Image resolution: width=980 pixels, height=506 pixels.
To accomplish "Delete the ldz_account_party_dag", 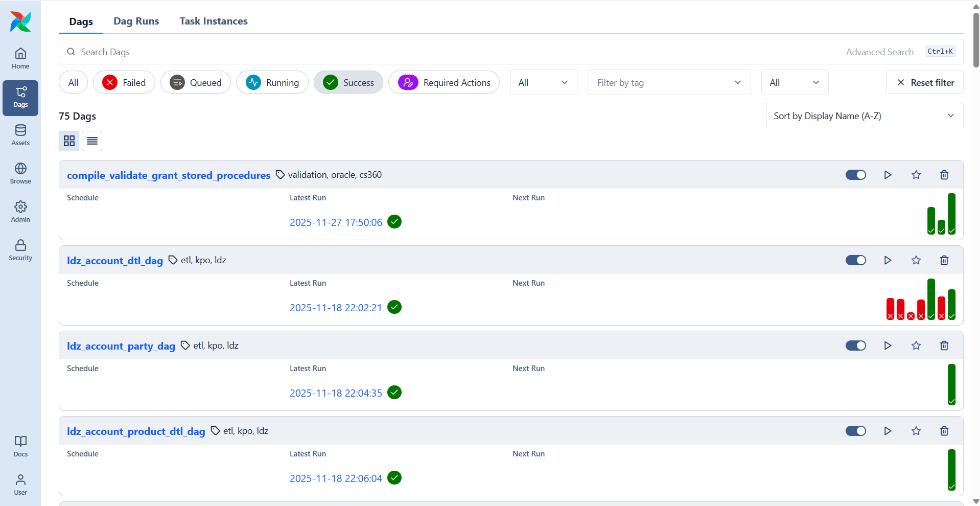I will pyautogui.click(x=944, y=346).
